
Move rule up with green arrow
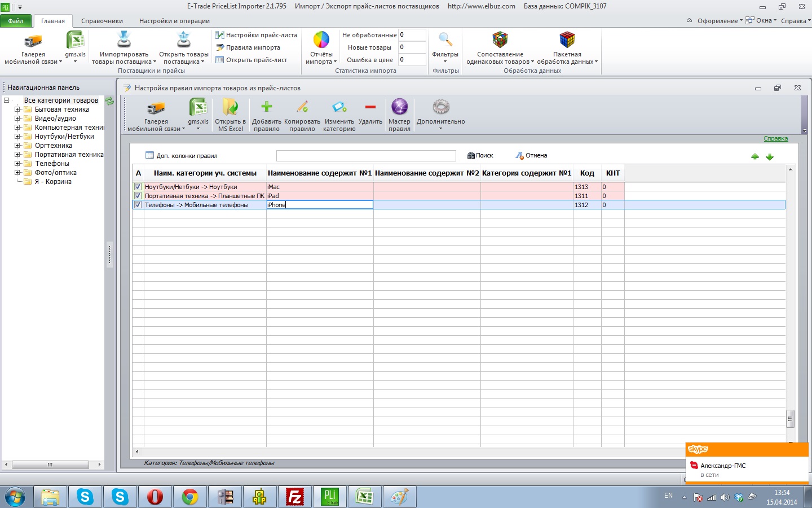[755, 156]
